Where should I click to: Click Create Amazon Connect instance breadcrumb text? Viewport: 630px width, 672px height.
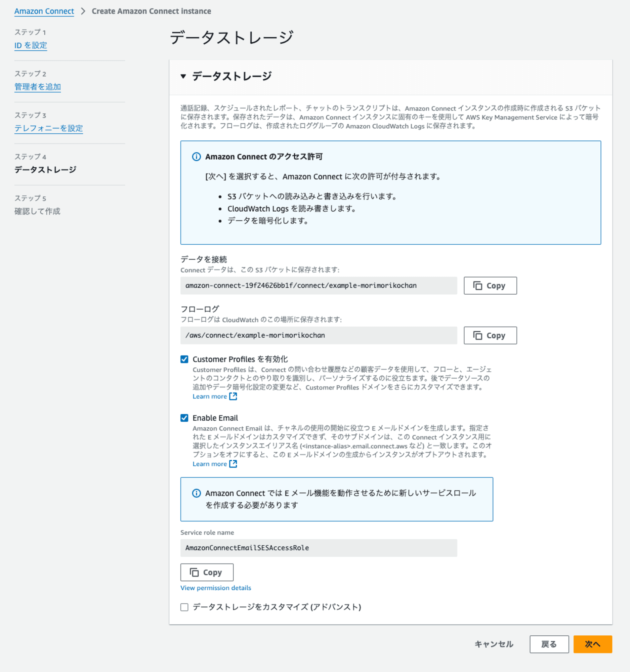coord(152,11)
